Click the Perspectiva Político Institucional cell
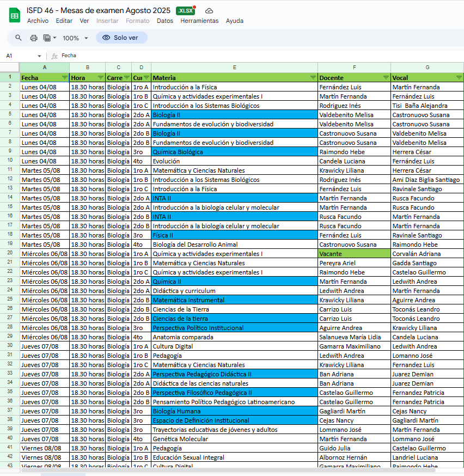 [x=235, y=328]
